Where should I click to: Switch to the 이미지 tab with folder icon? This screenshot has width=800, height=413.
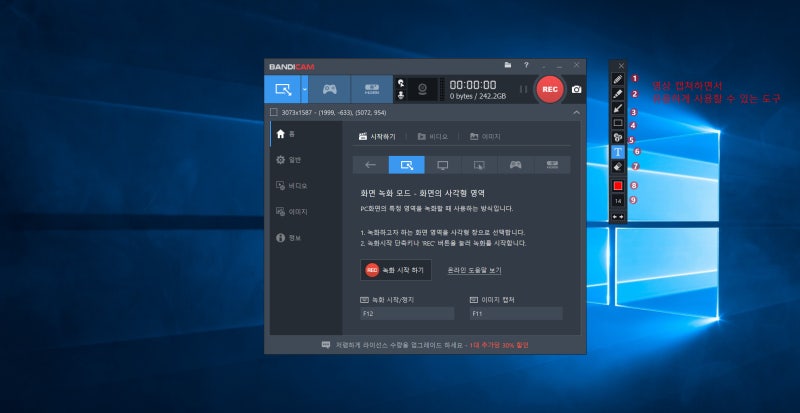click(x=485, y=136)
